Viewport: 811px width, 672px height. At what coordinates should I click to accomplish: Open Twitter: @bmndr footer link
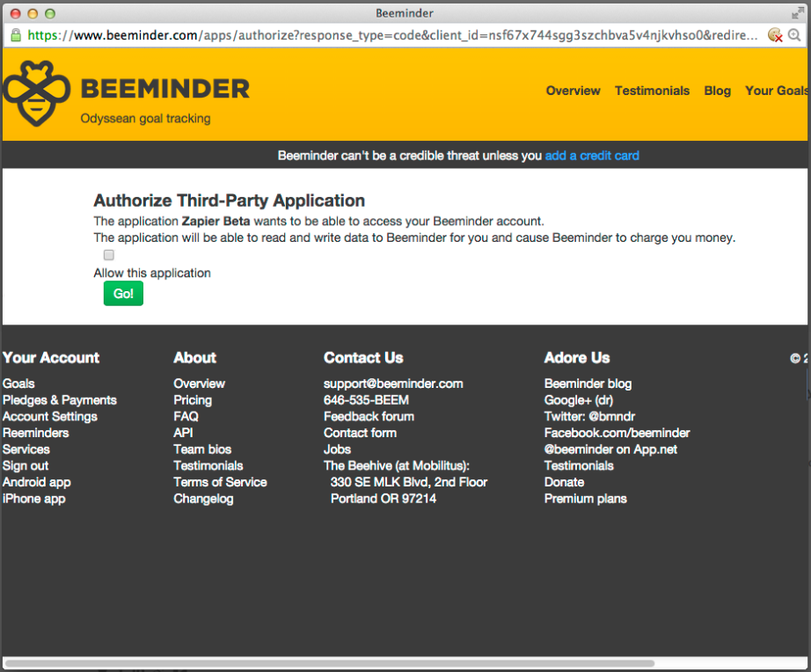coord(589,416)
